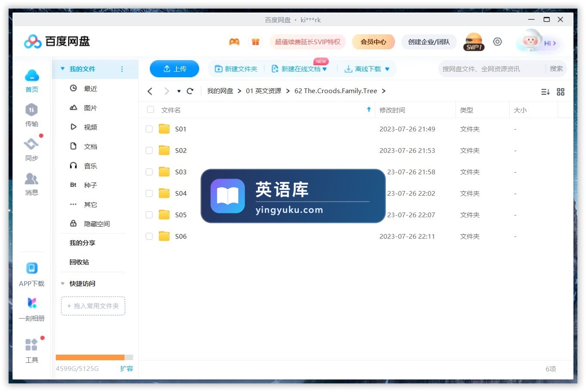The width and height of the screenshot is (586, 392).
Task: Open the 新建在线文档 dropdown arrow
Action: (x=325, y=69)
